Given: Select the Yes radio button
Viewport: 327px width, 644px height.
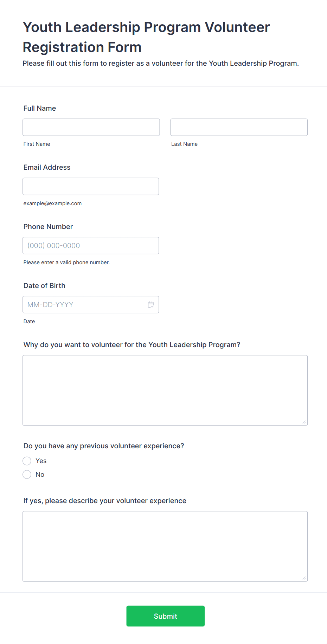Looking at the screenshot, I should click(27, 461).
